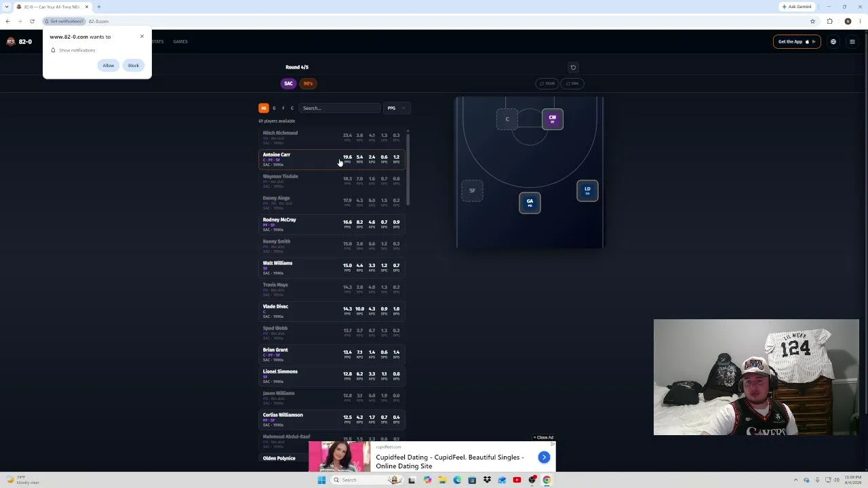Open the taskbar clock and date

[853, 480]
